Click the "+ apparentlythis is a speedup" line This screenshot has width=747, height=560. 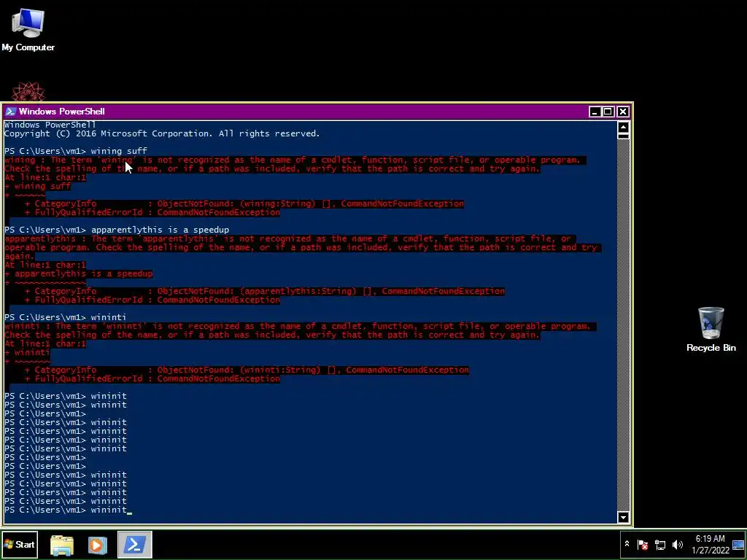coord(79,274)
